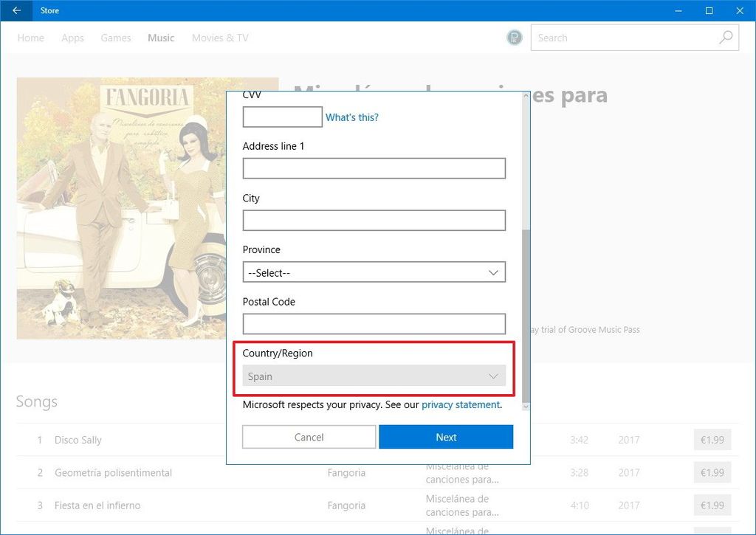Click the What's this? link next to CVV
The width and height of the screenshot is (756, 535).
pyautogui.click(x=352, y=117)
